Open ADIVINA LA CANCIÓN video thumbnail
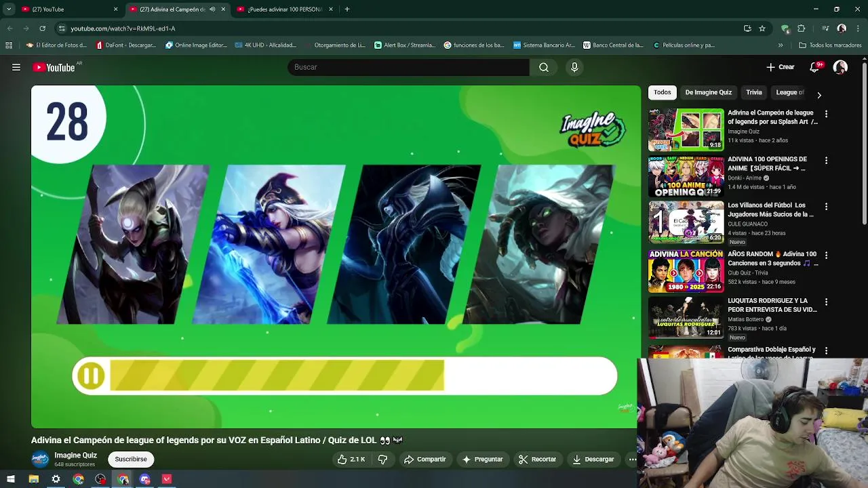This screenshot has width=868, height=488. click(x=686, y=271)
